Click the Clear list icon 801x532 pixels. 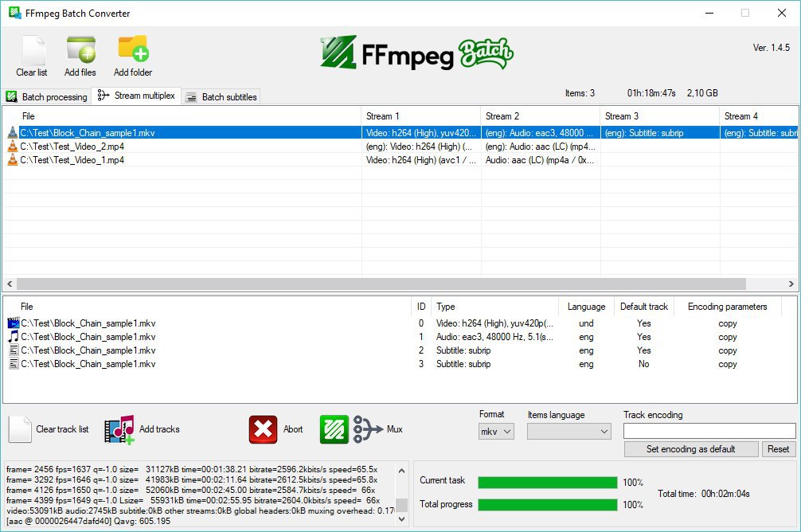click(x=33, y=50)
